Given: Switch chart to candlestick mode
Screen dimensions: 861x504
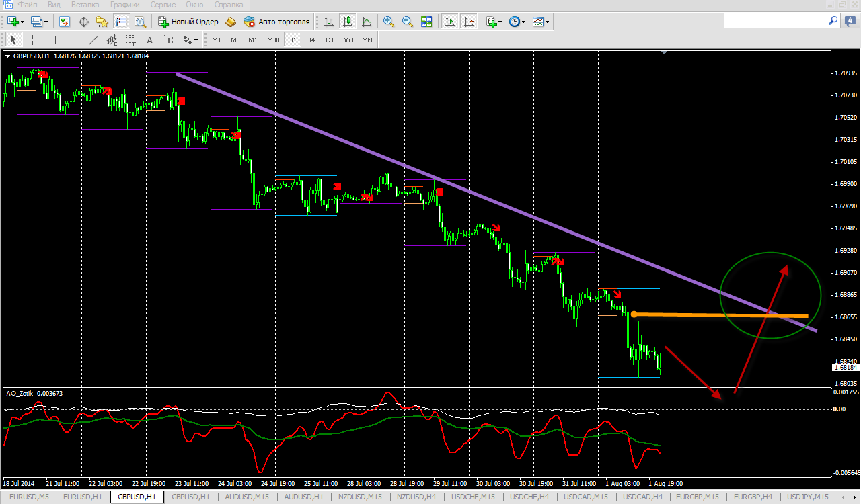Looking at the screenshot, I should click(x=348, y=22).
